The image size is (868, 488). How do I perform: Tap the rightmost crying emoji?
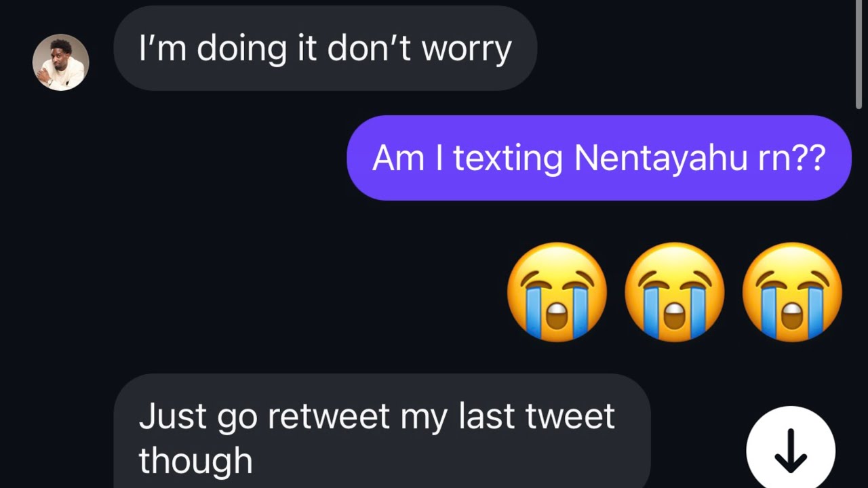click(792, 292)
